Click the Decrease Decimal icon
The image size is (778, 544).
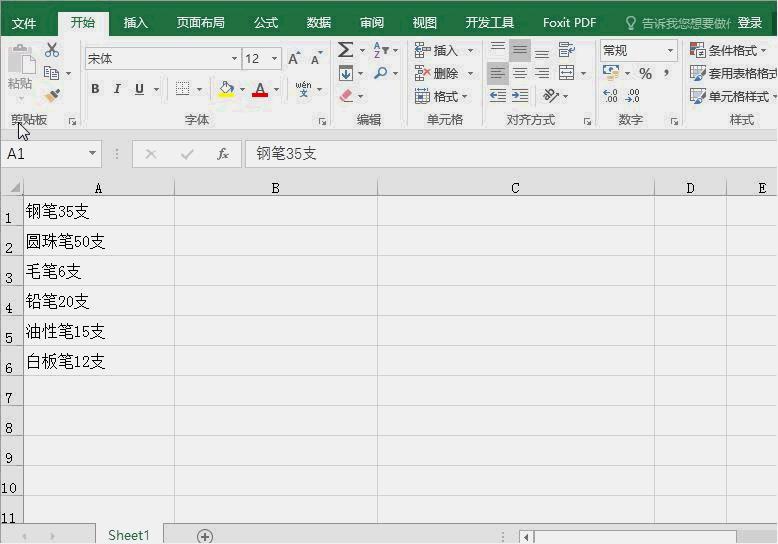(633, 95)
